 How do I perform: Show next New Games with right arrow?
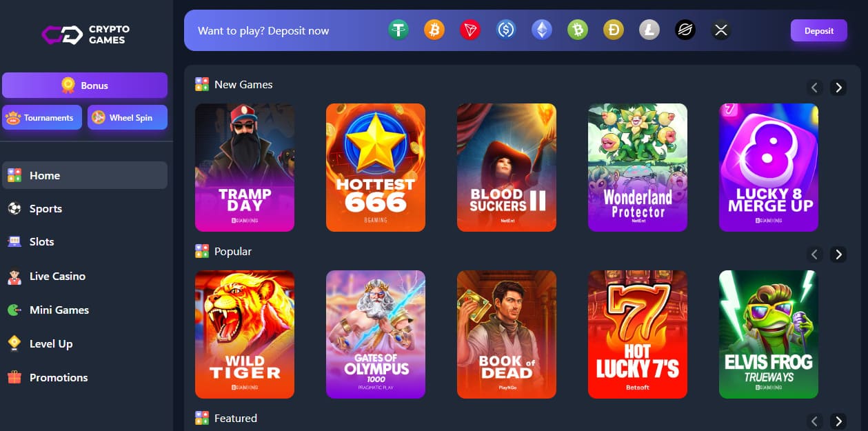(838, 88)
